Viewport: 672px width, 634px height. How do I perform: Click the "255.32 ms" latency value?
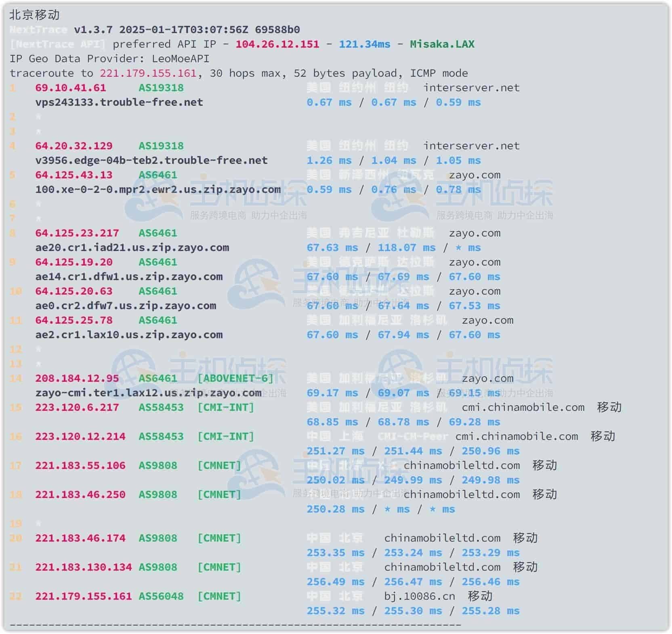tap(336, 611)
